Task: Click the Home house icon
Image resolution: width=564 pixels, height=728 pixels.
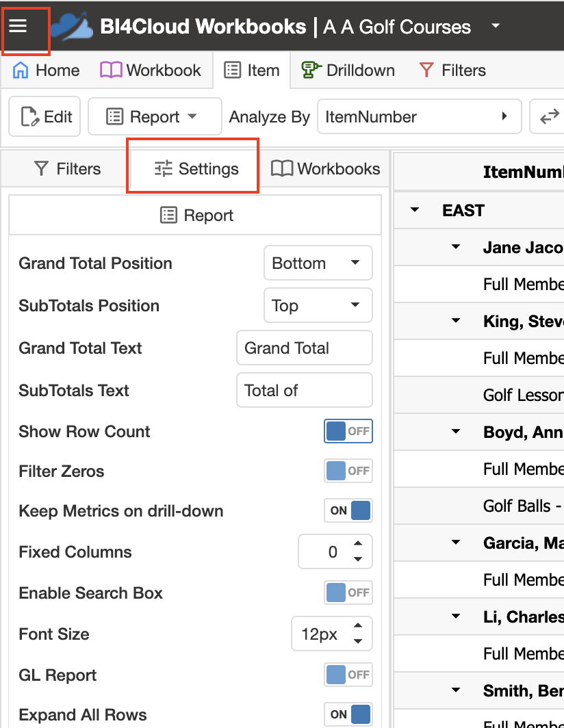Action: click(x=21, y=70)
